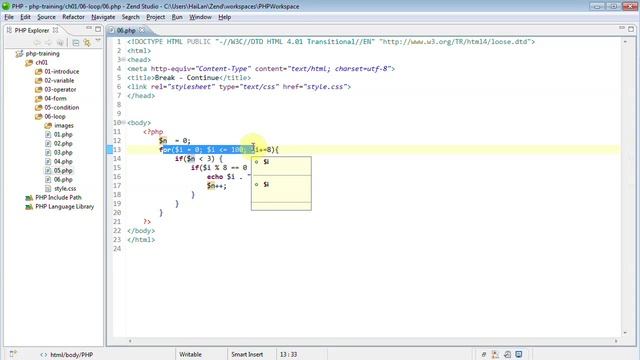Open the PHP Explorer view menu arrow
Screen dimensions: 640x360
click(x=98, y=41)
